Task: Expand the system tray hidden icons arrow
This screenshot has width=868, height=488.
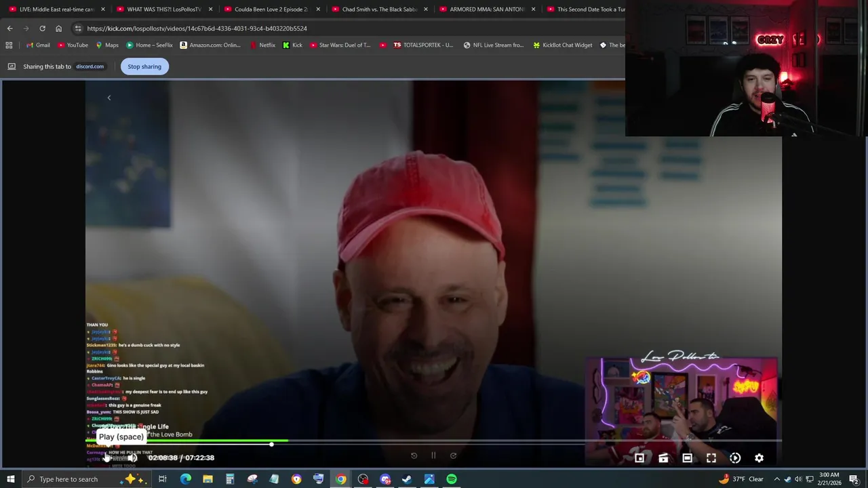Action: point(777,479)
